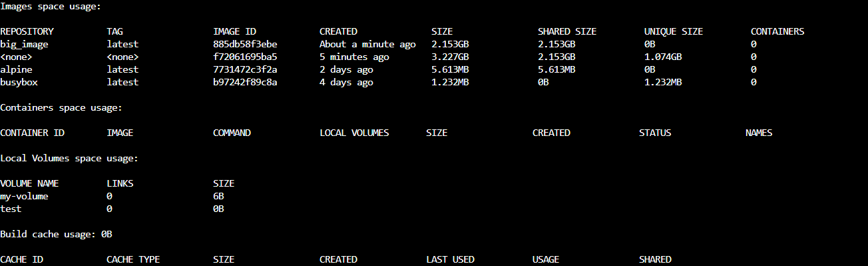Select image ID f72061695ba5
Screen dimensions: 868x266
pos(245,57)
